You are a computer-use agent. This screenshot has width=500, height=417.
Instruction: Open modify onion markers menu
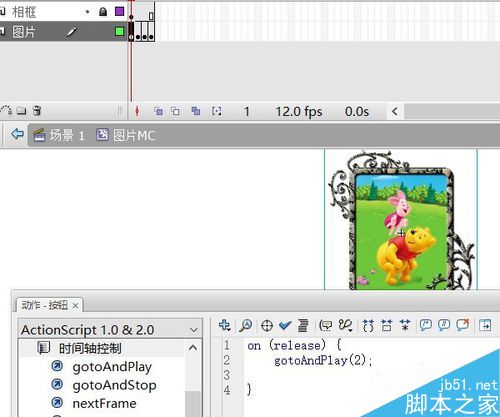click(x=217, y=111)
